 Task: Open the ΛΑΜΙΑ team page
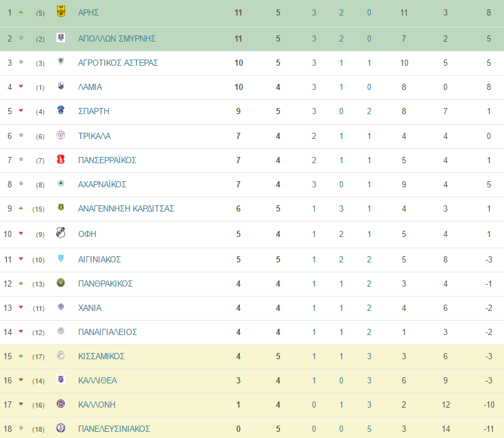(90, 87)
